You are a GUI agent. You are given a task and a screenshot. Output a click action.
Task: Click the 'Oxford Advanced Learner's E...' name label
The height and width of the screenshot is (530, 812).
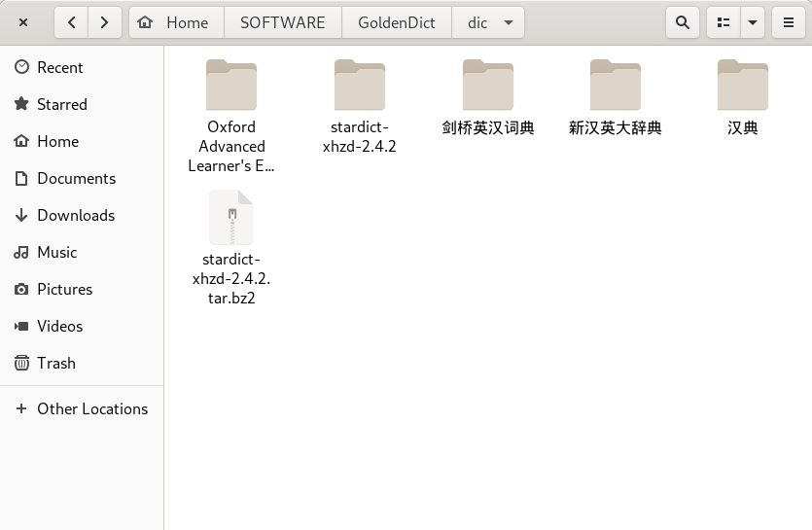[231, 147]
